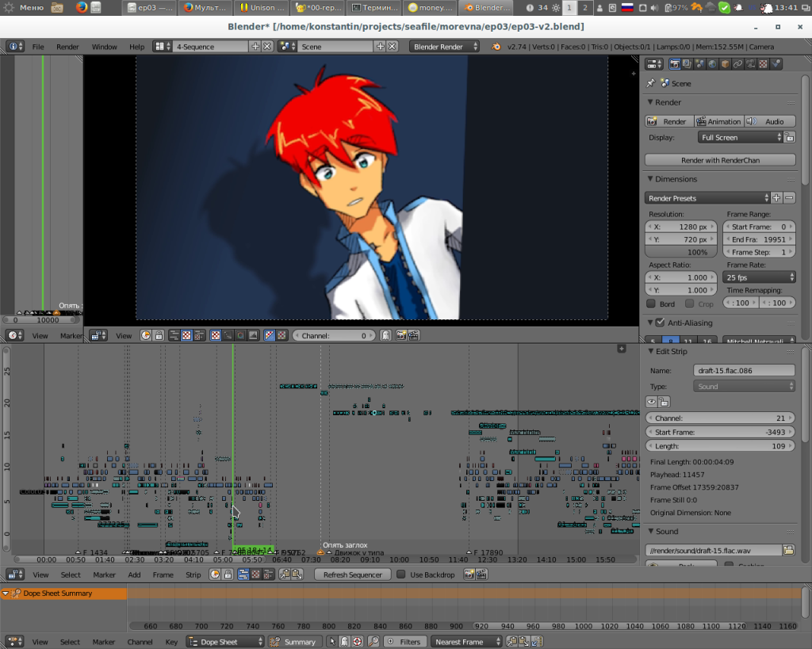Open the 25 fps frame rate dropdown
The image size is (812, 649).
pyautogui.click(x=759, y=277)
